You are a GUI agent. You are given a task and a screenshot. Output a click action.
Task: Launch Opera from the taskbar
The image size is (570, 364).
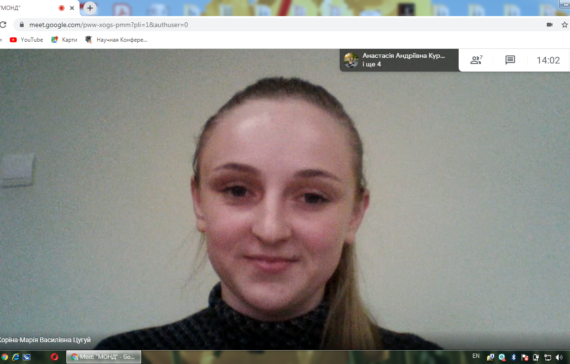(54, 357)
